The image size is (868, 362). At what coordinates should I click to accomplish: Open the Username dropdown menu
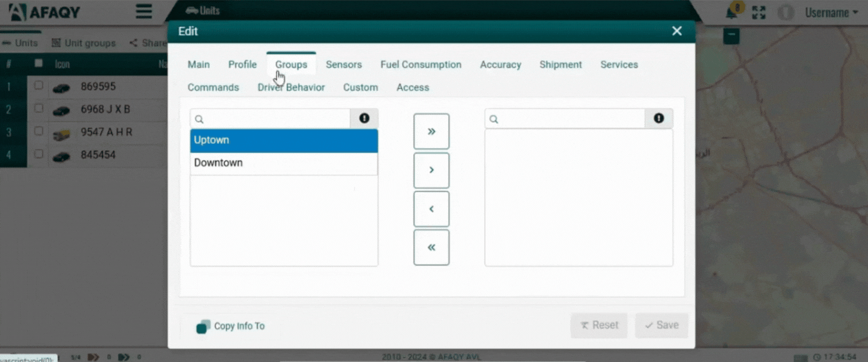831,13
